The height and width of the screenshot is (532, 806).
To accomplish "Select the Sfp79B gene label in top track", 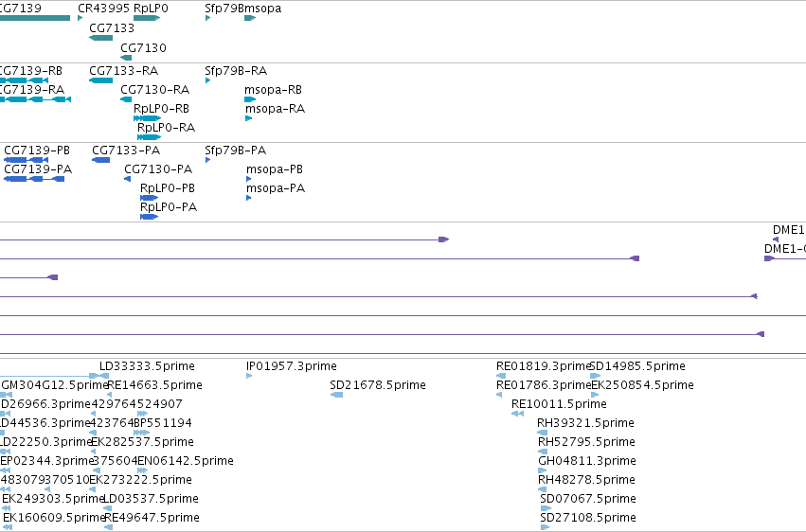I will (224, 9).
